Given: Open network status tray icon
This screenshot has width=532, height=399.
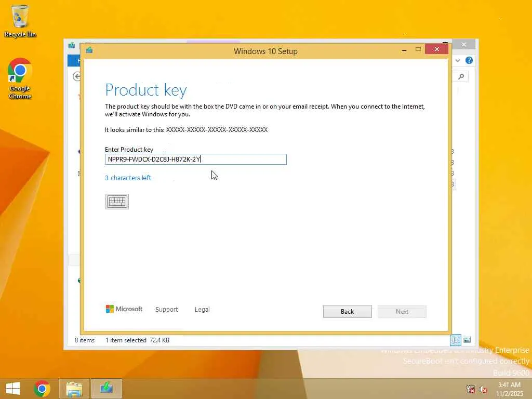Looking at the screenshot, I should tap(470, 389).
